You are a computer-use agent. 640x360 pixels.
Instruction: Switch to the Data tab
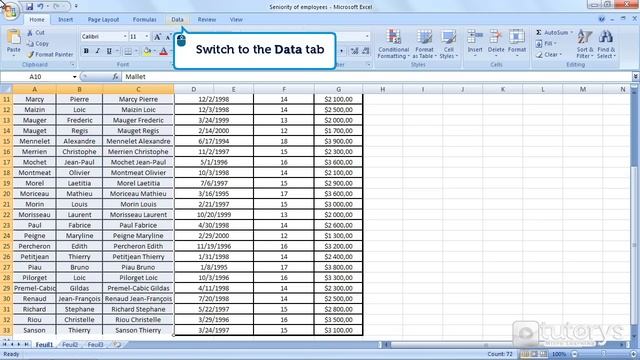[x=177, y=19]
